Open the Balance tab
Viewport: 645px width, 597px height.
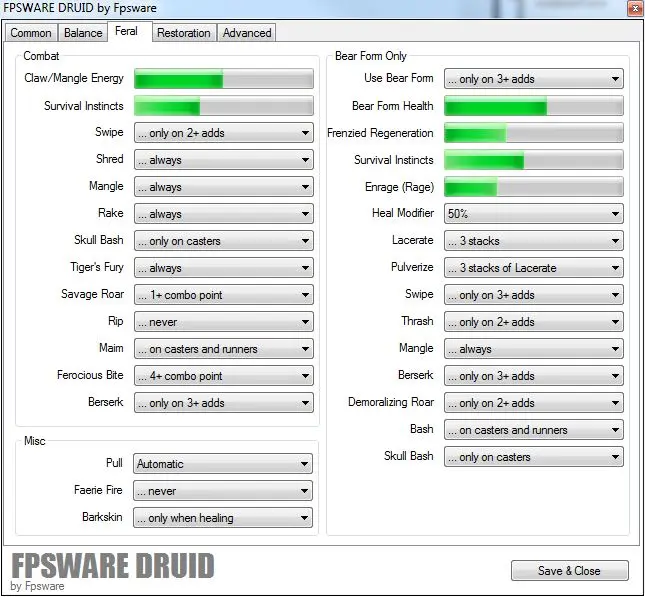(x=83, y=33)
